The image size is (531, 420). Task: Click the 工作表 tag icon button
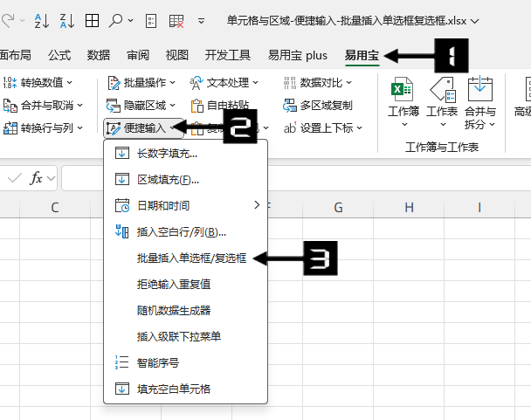[442, 101]
